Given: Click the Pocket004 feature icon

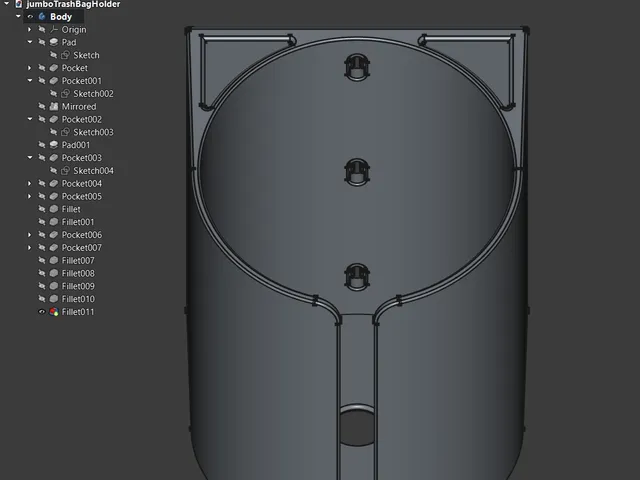Looking at the screenshot, I should 54,183.
